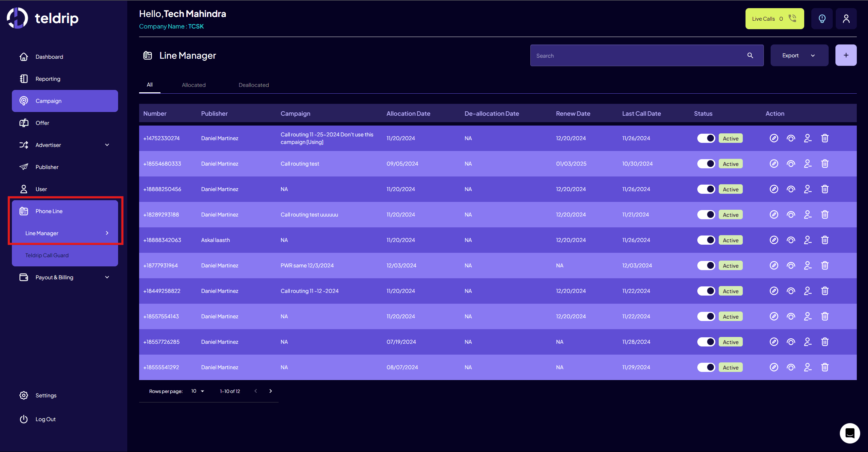Screen dimensions: 868x452
Task: Go to next page of results
Action: [270, 391]
